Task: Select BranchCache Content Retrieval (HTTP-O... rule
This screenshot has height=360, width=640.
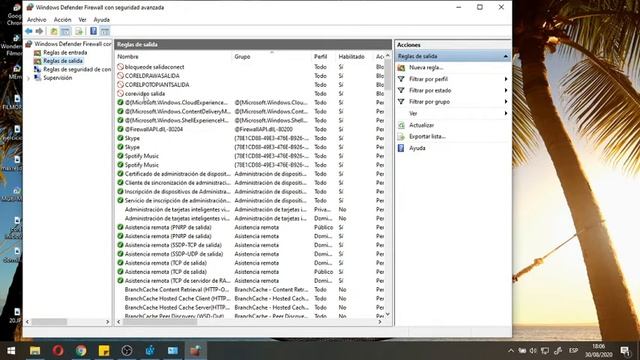Action: pos(250,289)
